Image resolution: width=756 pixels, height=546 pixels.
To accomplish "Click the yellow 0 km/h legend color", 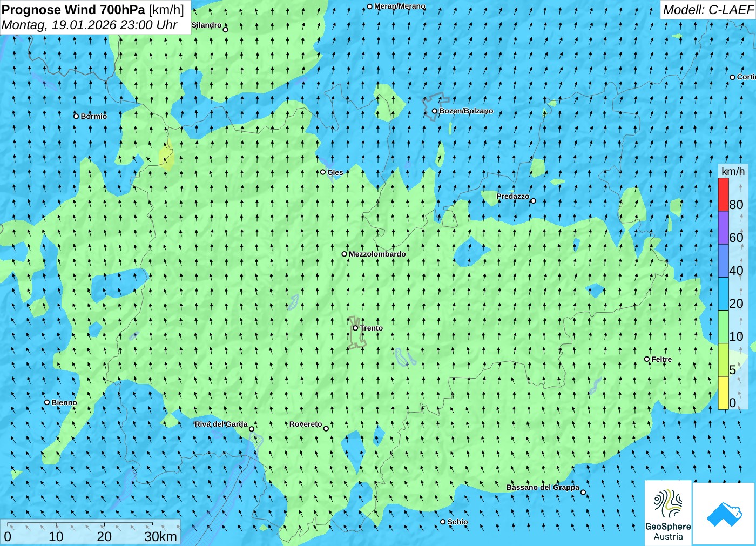I will (x=723, y=393).
